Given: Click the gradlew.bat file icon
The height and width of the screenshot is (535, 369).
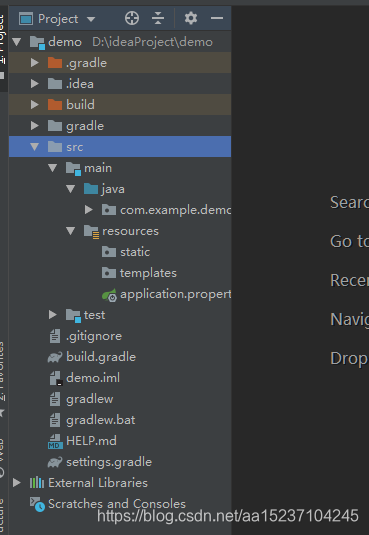Looking at the screenshot, I should [55, 420].
